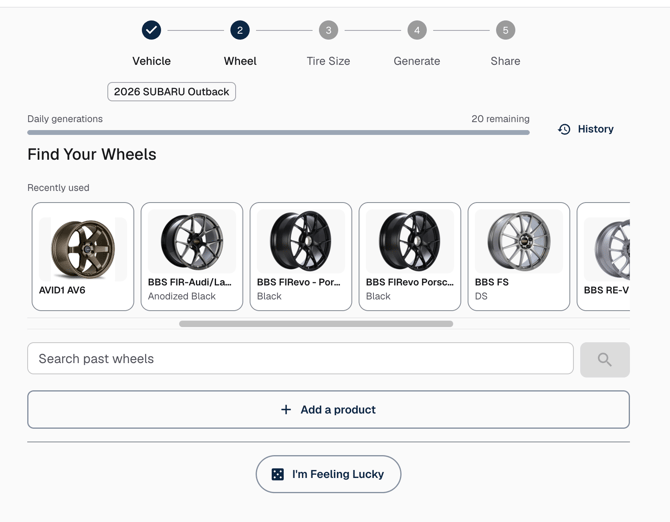Screen dimensions: 670x522
Task: Go to step 3 Tire Size circle
Action: [x=328, y=30]
